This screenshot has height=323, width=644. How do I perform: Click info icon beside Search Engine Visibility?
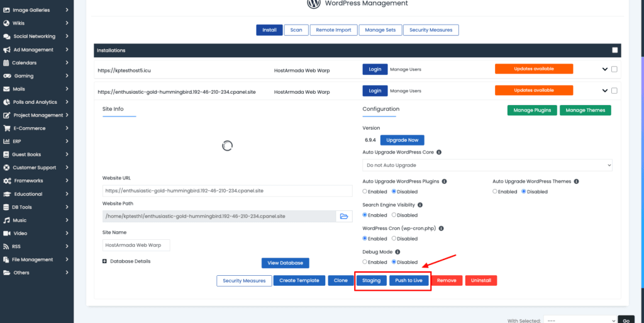tap(420, 205)
